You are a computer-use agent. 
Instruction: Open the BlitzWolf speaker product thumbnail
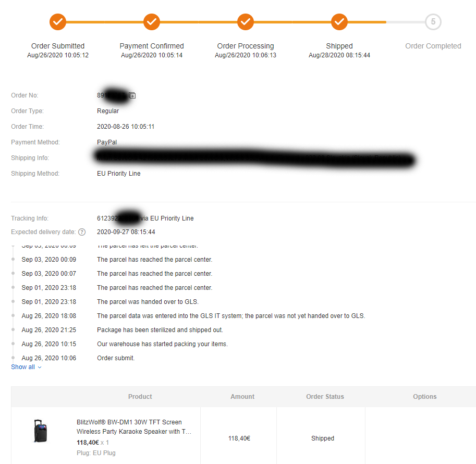[40, 431]
